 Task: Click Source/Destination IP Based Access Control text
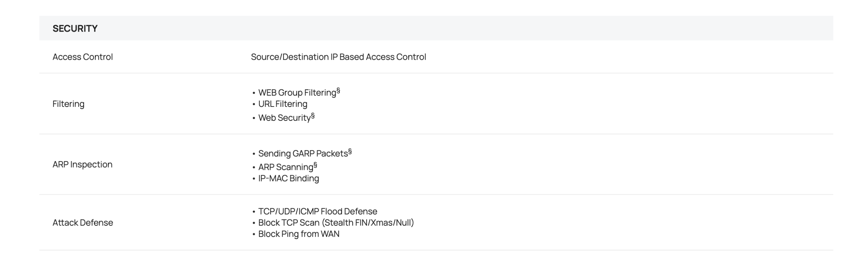tap(338, 57)
